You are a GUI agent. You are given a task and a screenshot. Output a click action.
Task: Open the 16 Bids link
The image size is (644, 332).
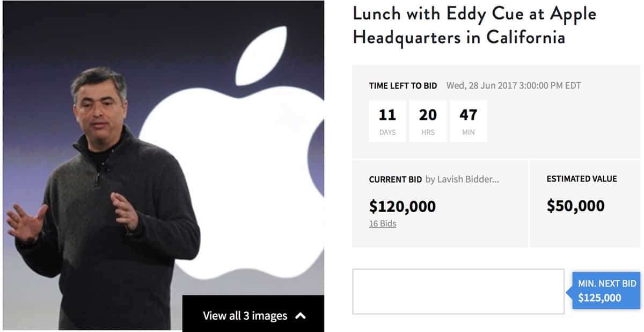tap(382, 223)
